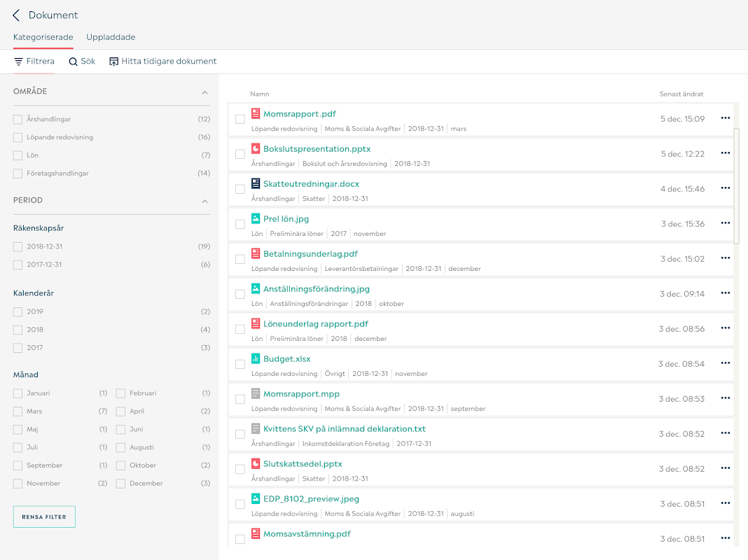Check the Årshandlingar filter
The width and height of the screenshot is (748, 560).
click(18, 119)
